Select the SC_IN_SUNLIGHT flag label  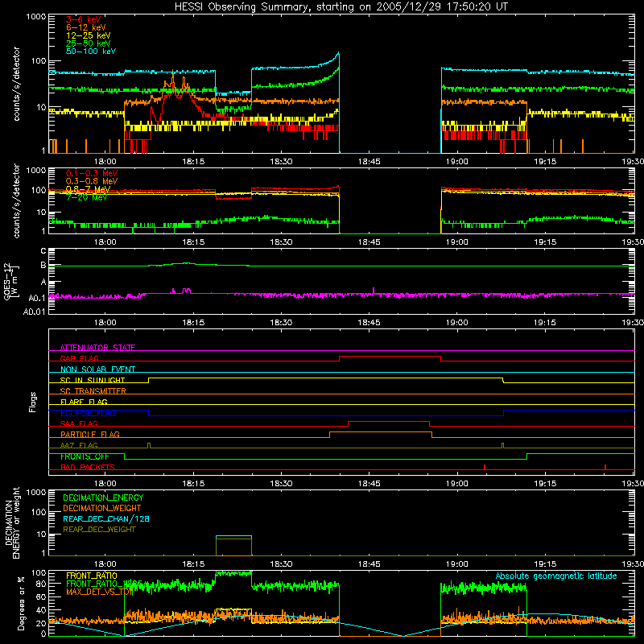[93, 380]
